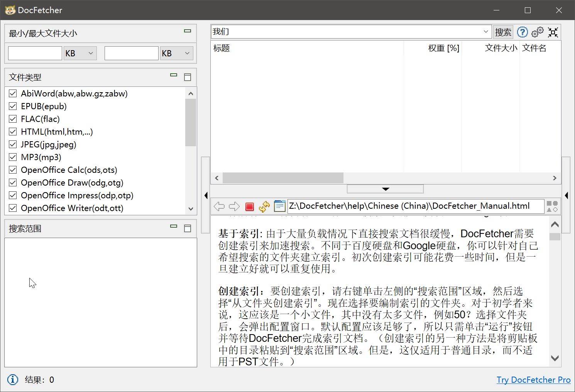Uncheck the EPUB(epub) file type
The width and height of the screenshot is (575, 392).
pyautogui.click(x=12, y=106)
